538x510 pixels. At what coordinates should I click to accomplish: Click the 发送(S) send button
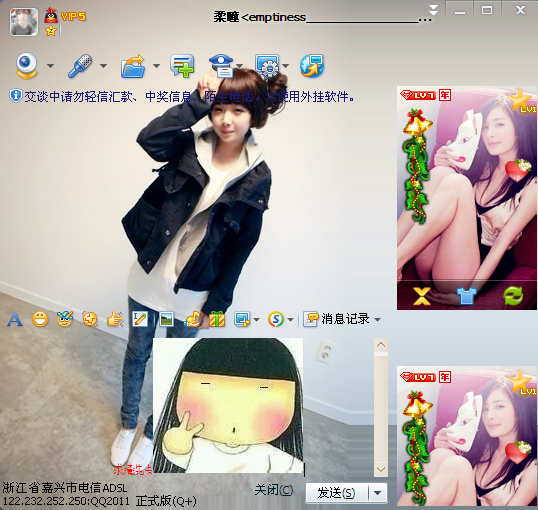coord(337,493)
